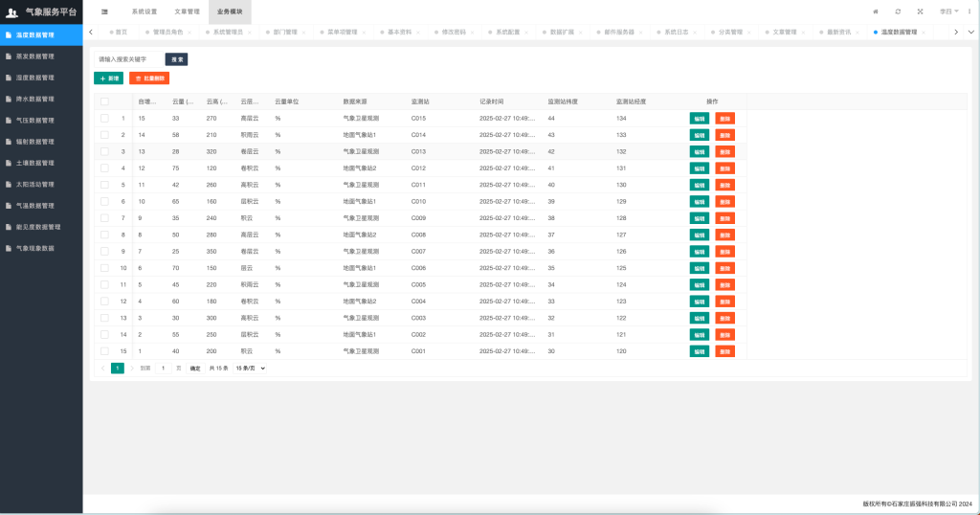This screenshot has width=980, height=515.
Task: Check the checkbox for row 3
Action: [104, 151]
